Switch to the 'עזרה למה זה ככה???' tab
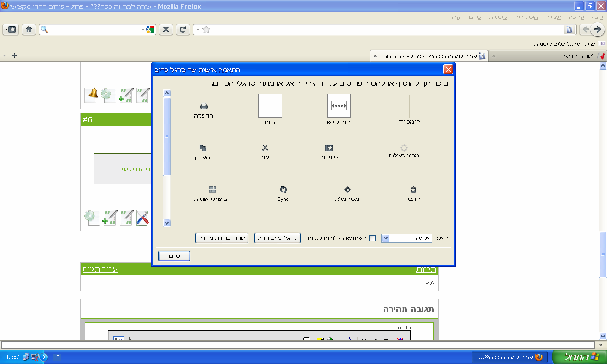 pos(429,56)
